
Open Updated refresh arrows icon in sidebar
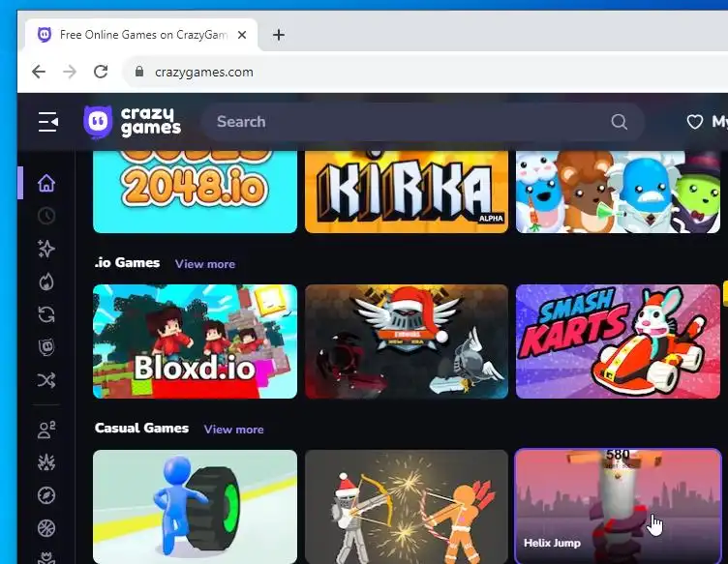click(x=46, y=314)
